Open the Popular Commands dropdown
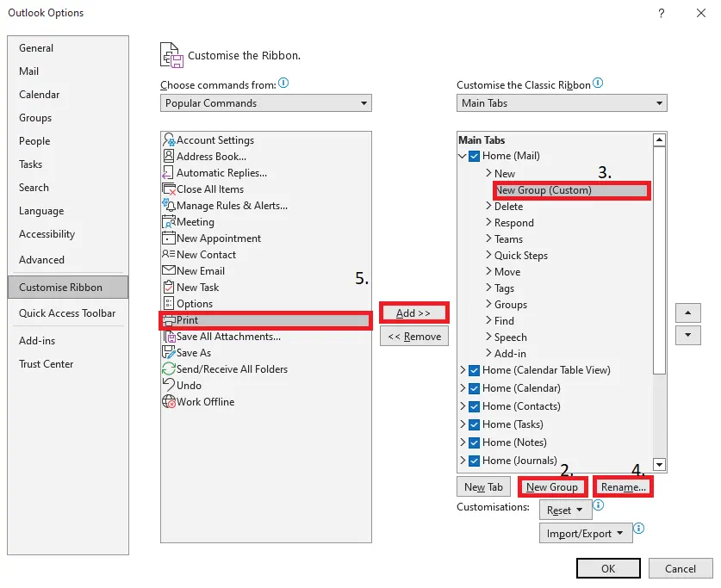The width and height of the screenshot is (721, 588). pos(363,102)
